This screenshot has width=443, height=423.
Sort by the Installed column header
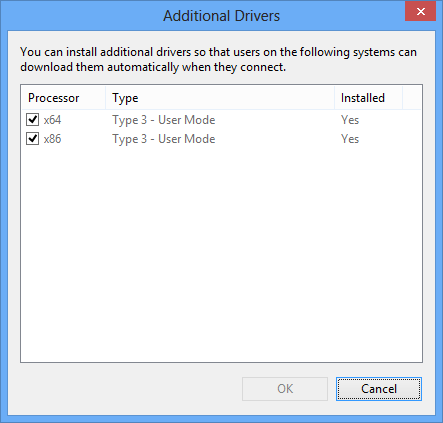coord(368,98)
